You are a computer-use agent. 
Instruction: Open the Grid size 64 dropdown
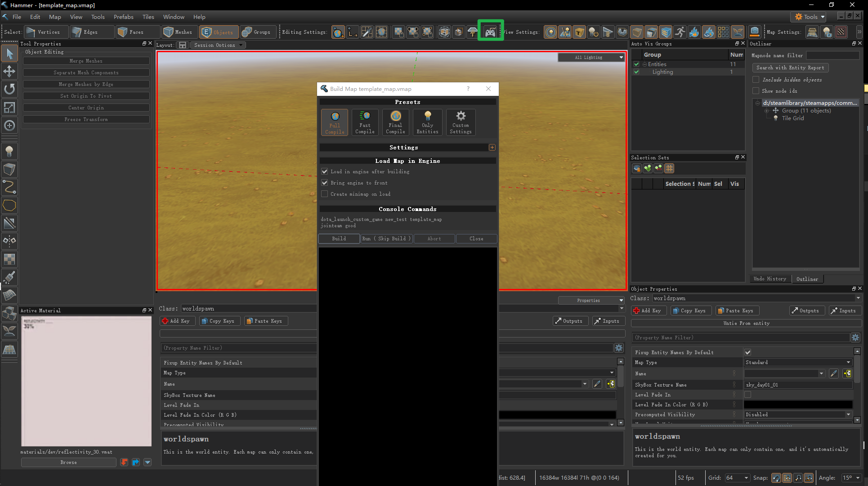(x=737, y=478)
